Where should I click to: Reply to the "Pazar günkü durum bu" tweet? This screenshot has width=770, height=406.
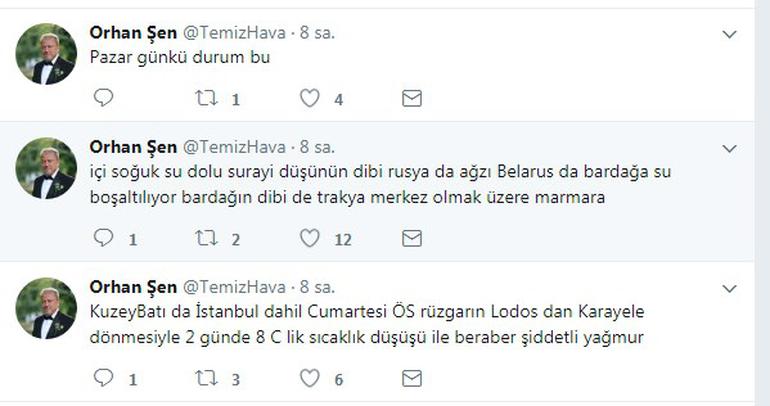tap(103, 98)
